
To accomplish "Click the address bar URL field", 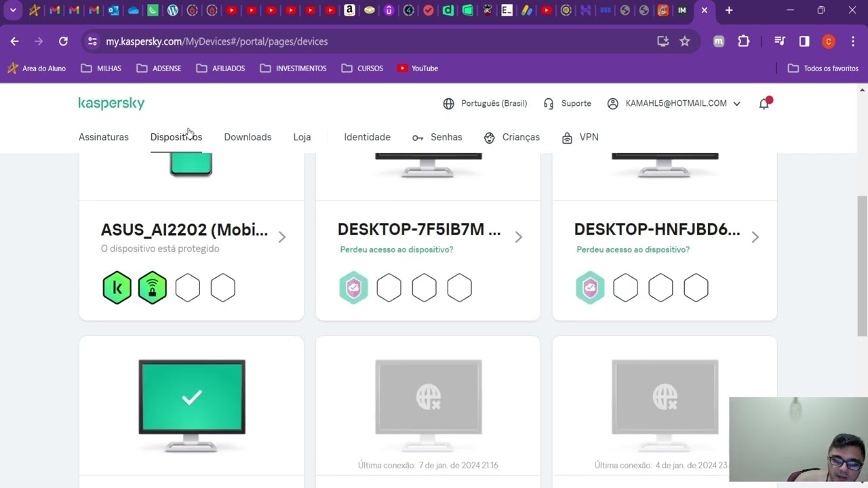I will [x=380, y=41].
